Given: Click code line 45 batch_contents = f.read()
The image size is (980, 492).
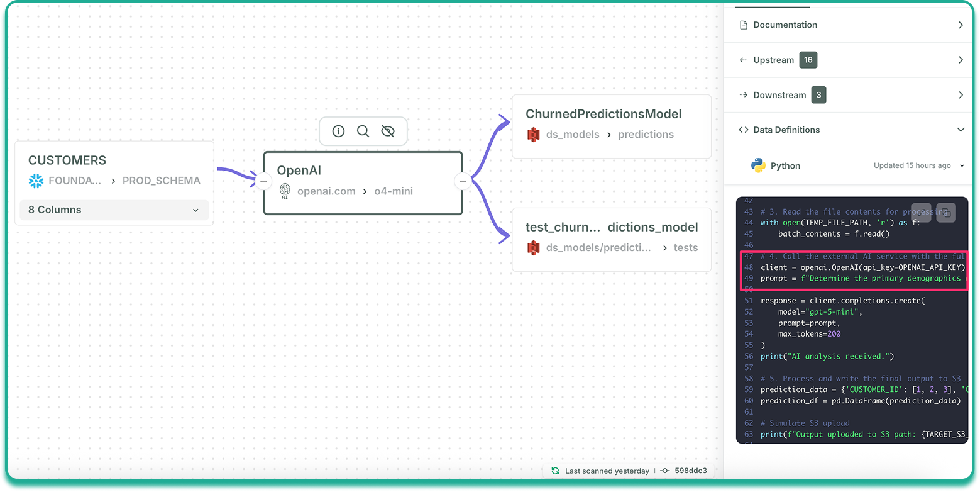Looking at the screenshot, I should click(834, 234).
